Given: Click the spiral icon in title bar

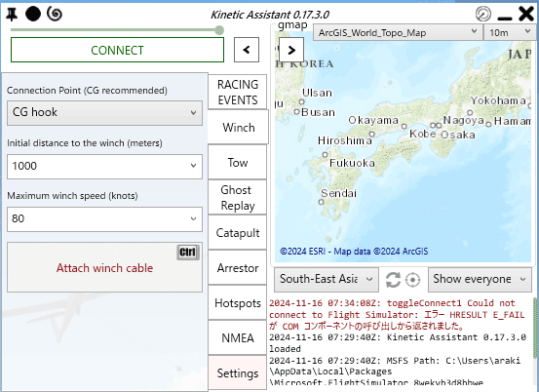Looking at the screenshot, I should [x=55, y=14].
